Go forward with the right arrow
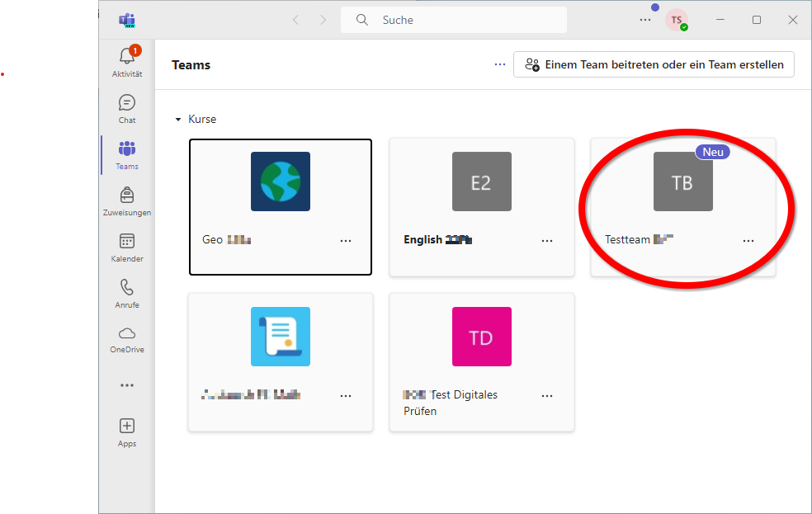 (323, 20)
